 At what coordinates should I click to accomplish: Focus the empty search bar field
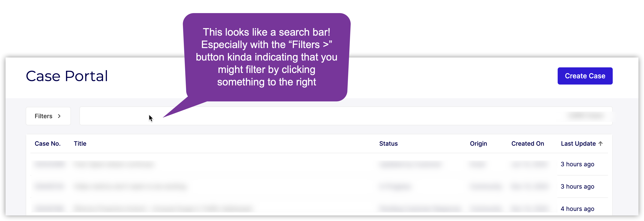[x=300, y=116]
